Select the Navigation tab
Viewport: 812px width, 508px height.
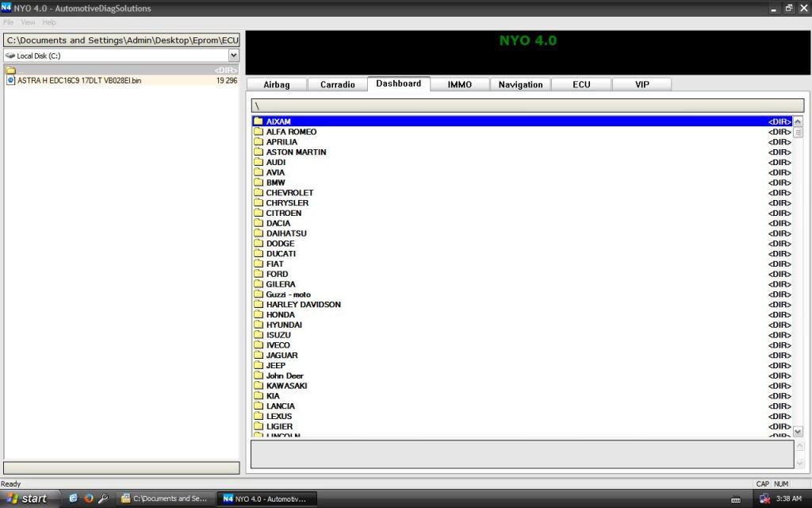(520, 85)
